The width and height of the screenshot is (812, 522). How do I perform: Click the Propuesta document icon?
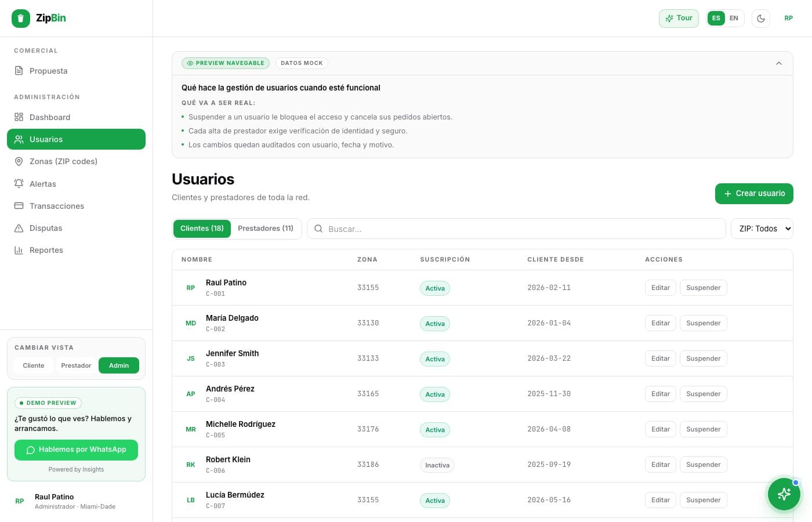click(x=19, y=71)
